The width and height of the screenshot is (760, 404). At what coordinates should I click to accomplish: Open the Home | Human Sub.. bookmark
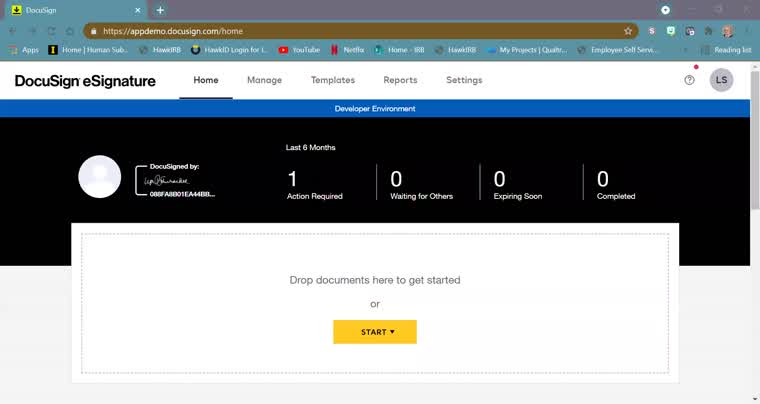click(x=88, y=50)
